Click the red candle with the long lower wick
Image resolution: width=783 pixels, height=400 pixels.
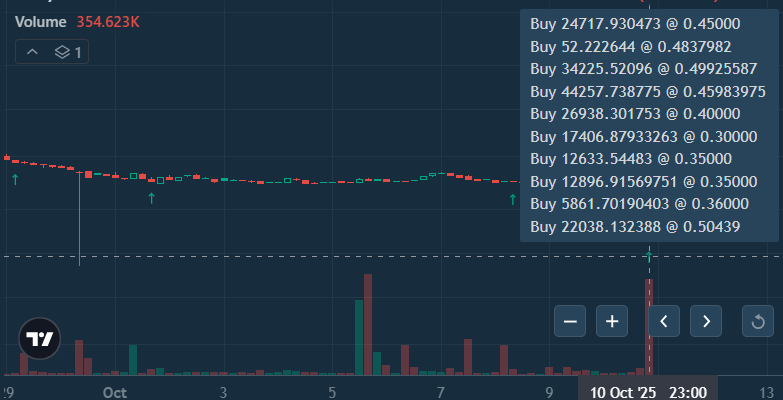pyautogui.click(x=80, y=174)
